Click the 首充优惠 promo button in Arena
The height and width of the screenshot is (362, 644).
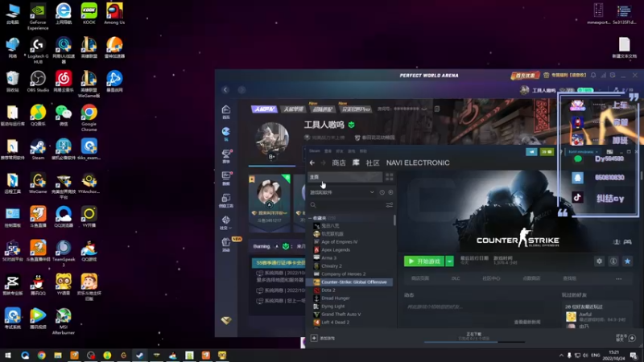525,76
